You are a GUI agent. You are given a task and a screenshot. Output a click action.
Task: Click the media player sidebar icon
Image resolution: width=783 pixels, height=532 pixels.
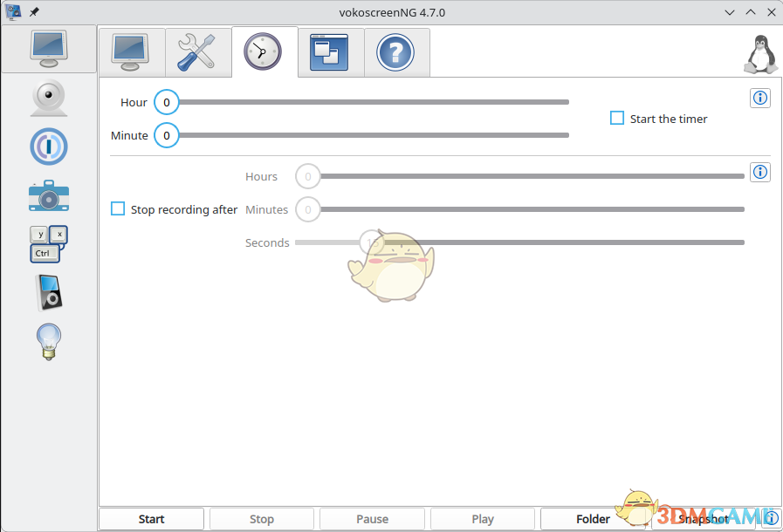click(49, 291)
